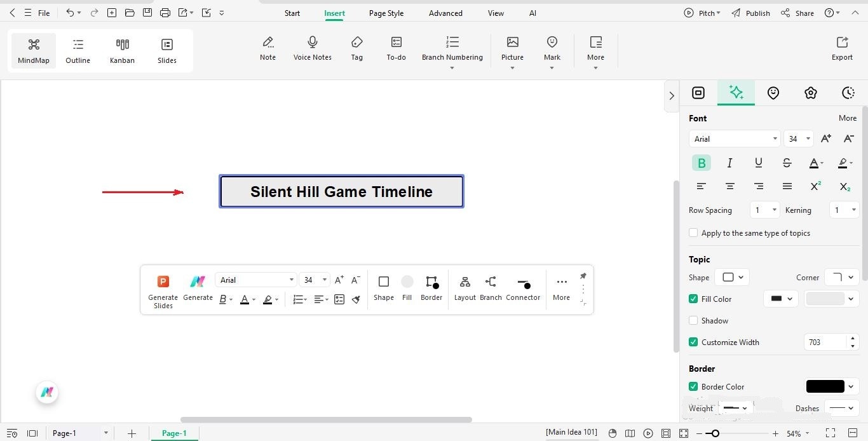
Task: Click the Export icon
Action: point(842,49)
